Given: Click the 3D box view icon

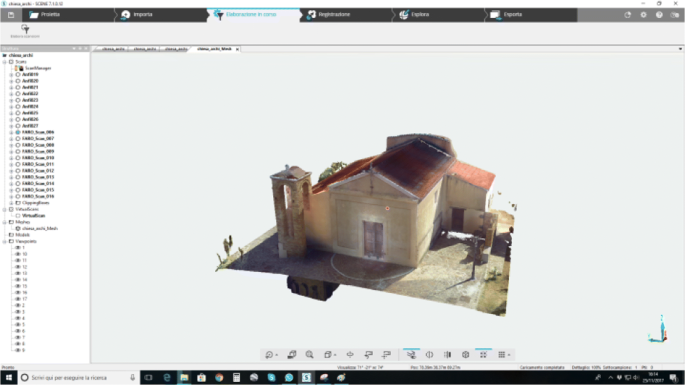Looking at the screenshot, I should coord(328,355).
